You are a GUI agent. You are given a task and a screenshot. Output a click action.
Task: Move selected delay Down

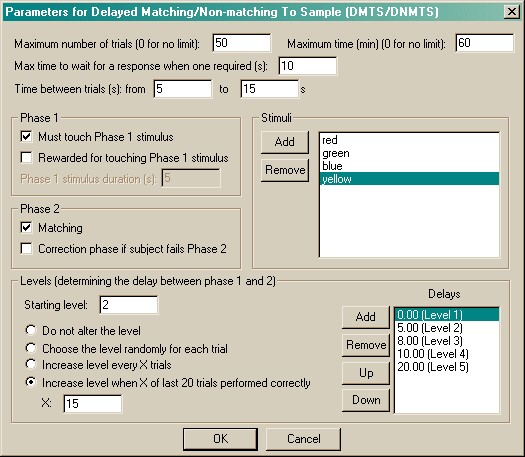[x=366, y=400]
